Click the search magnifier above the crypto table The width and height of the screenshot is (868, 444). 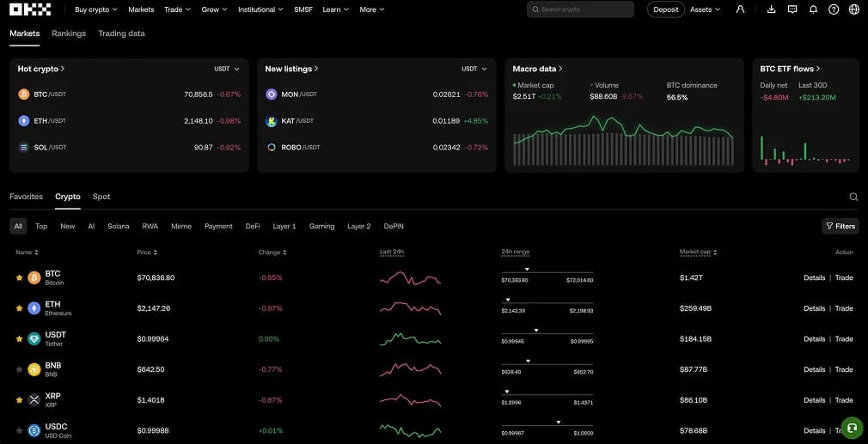pos(853,197)
